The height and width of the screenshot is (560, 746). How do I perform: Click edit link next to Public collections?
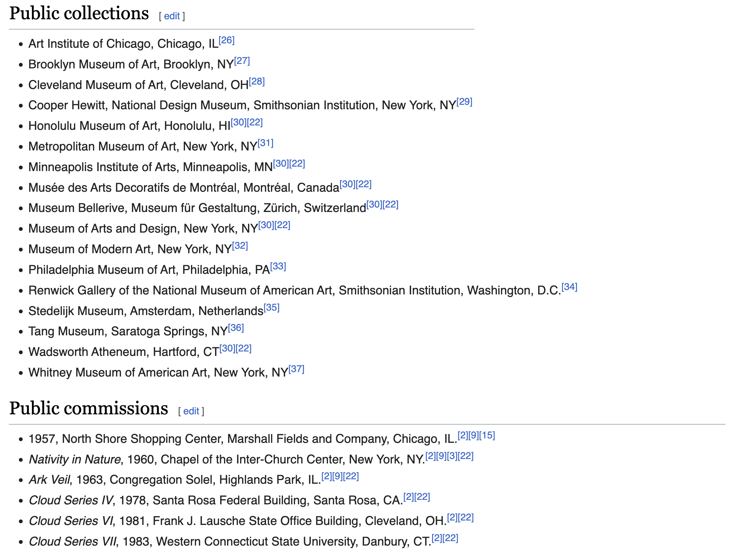pyautogui.click(x=172, y=16)
